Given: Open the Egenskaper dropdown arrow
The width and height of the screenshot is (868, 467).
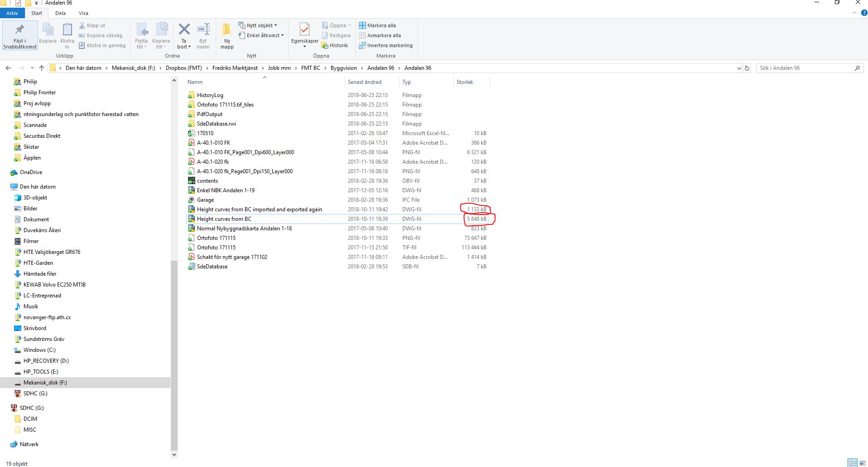Looking at the screenshot, I should [304, 46].
